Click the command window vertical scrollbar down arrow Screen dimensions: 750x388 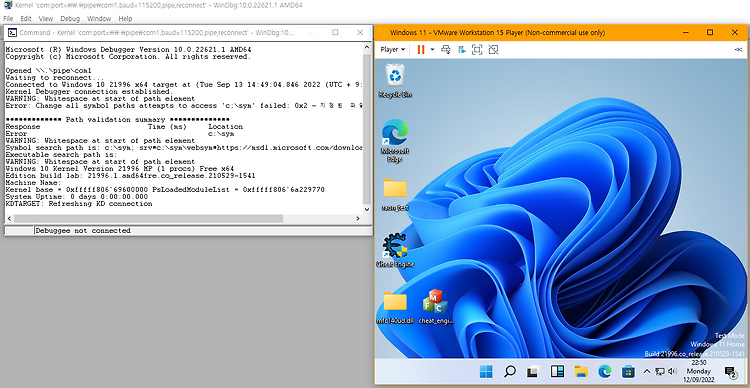[367, 209]
